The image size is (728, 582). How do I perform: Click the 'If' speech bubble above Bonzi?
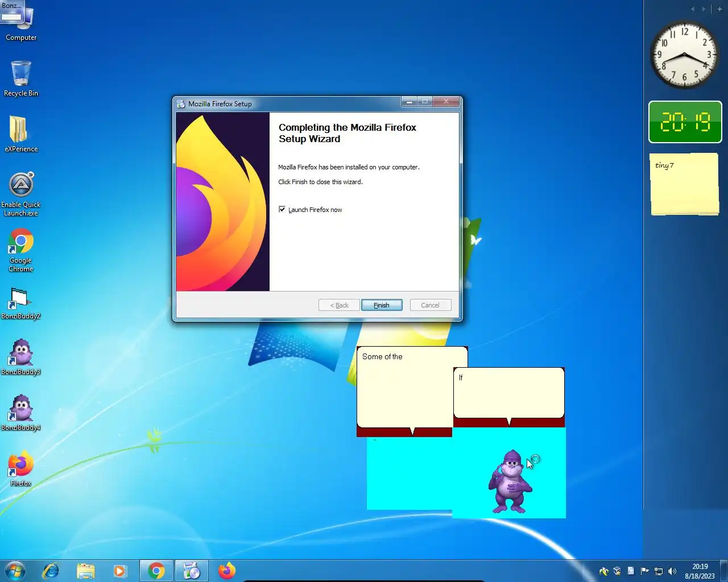point(509,393)
